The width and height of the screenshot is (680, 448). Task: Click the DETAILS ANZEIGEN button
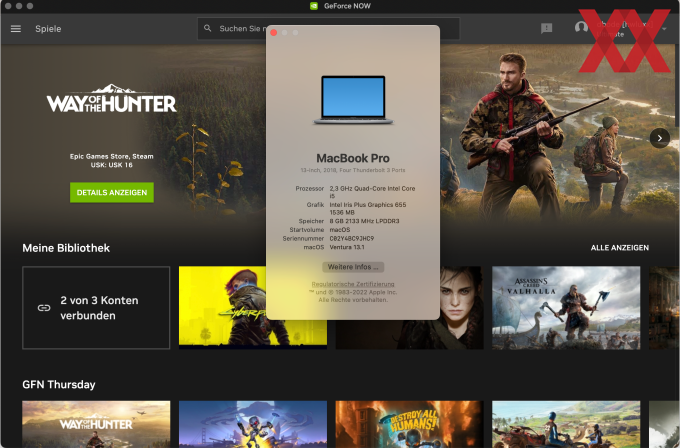(112, 193)
